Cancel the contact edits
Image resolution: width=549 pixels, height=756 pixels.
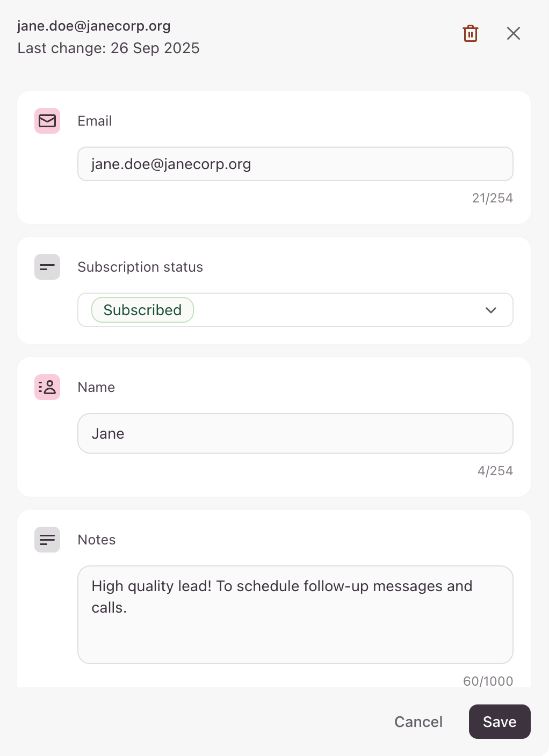(x=418, y=722)
